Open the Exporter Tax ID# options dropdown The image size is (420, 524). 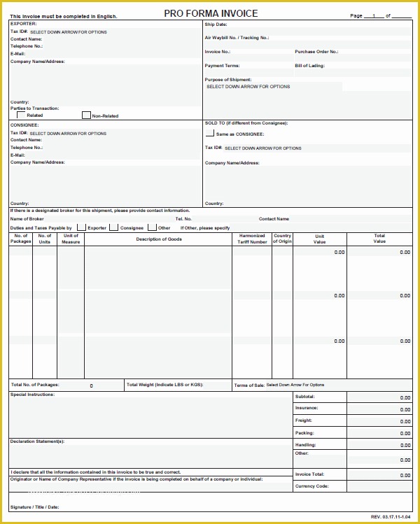click(x=115, y=31)
